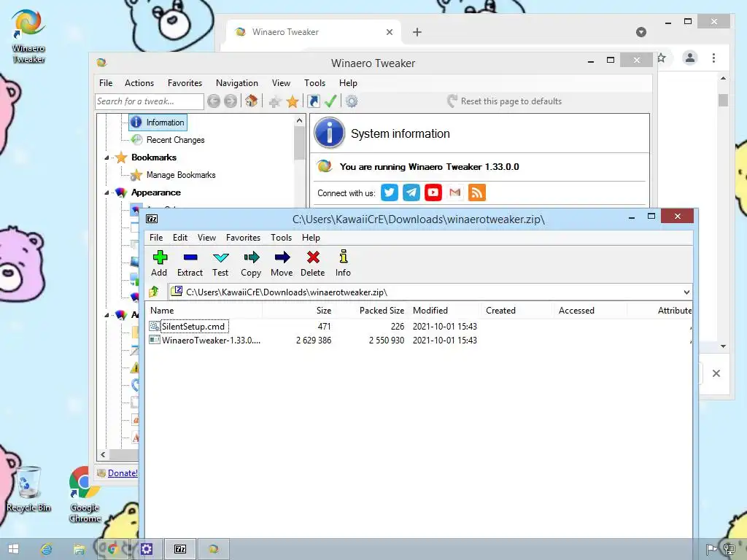Open the File menu in Winaero Tweaker
Screen dimensions: 747x560
pos(106,83)
